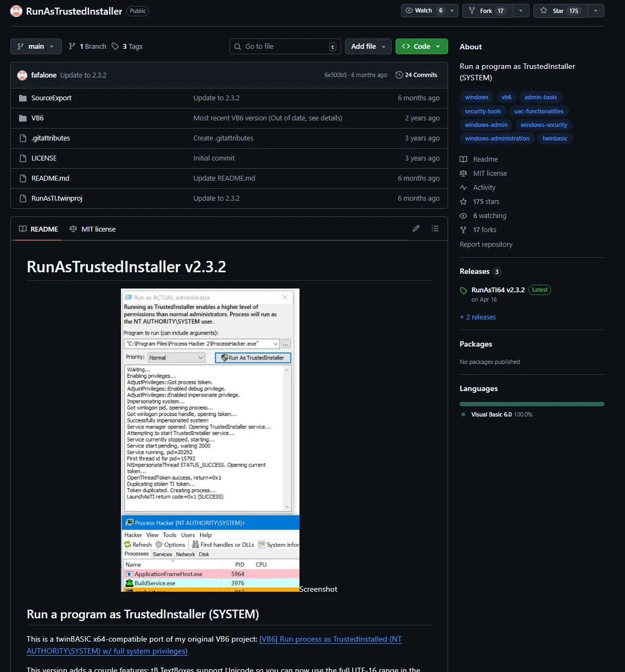The width and height of the screenshot is (625, 672).
Task: Click the Activity pulse icon
Action: [x=463, y=188]
